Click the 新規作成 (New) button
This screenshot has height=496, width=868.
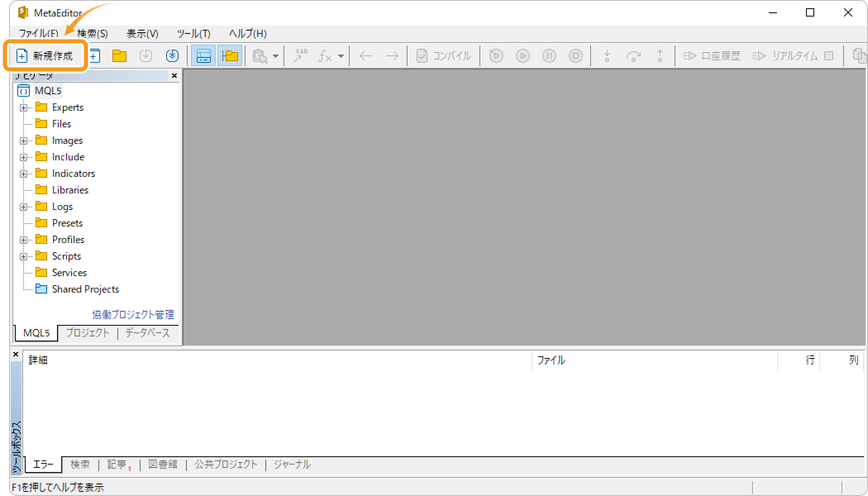45,55
